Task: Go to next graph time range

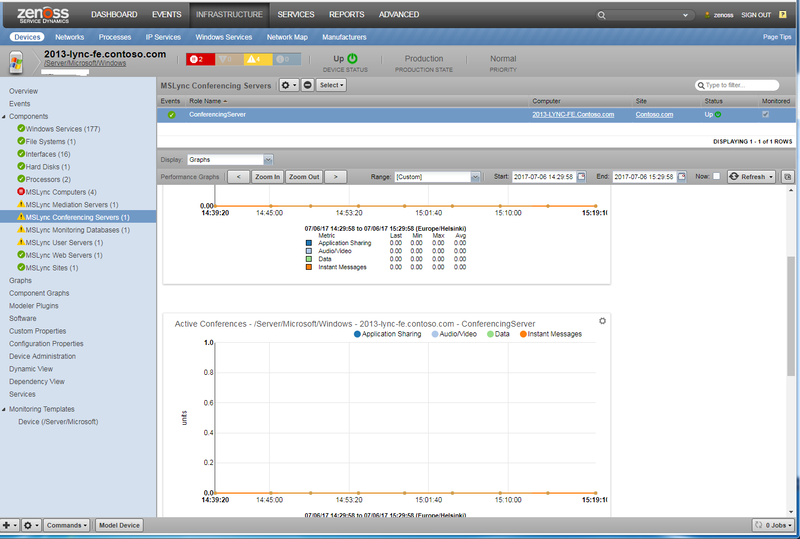Action: pyautogui.click(x=335, y=177)
